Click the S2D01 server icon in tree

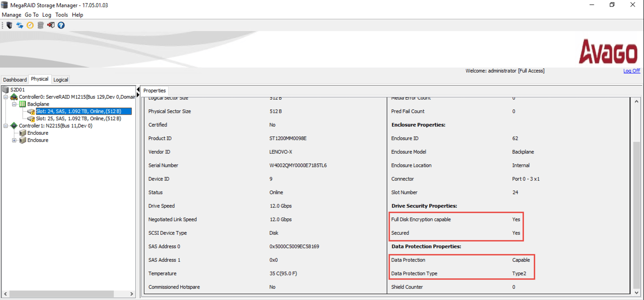[5, 90]
